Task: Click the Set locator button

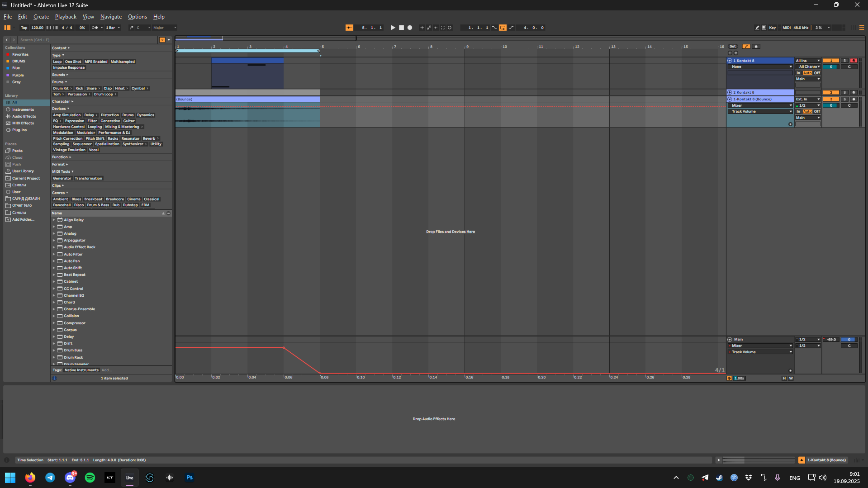Action: (x=733, y=47)
